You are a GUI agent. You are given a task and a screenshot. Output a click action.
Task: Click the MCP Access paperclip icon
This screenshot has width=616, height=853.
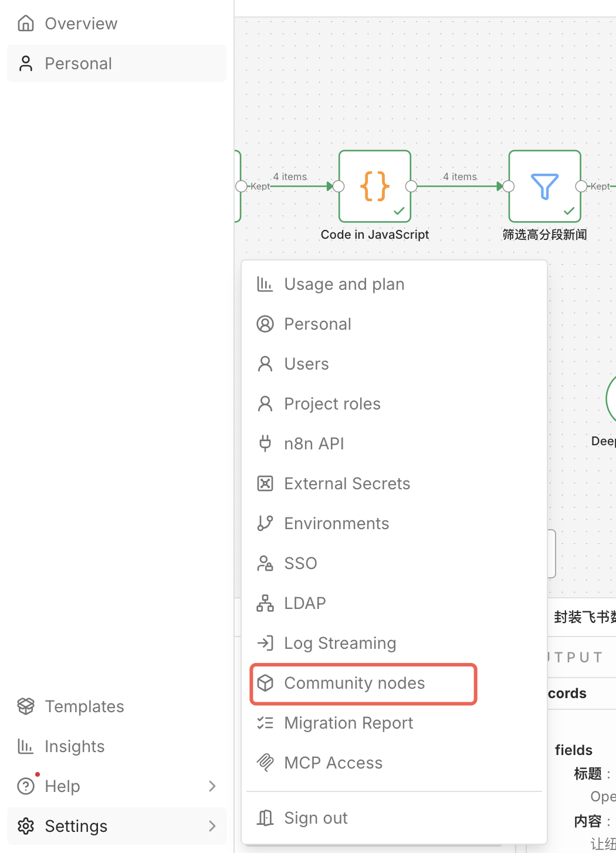265,763
